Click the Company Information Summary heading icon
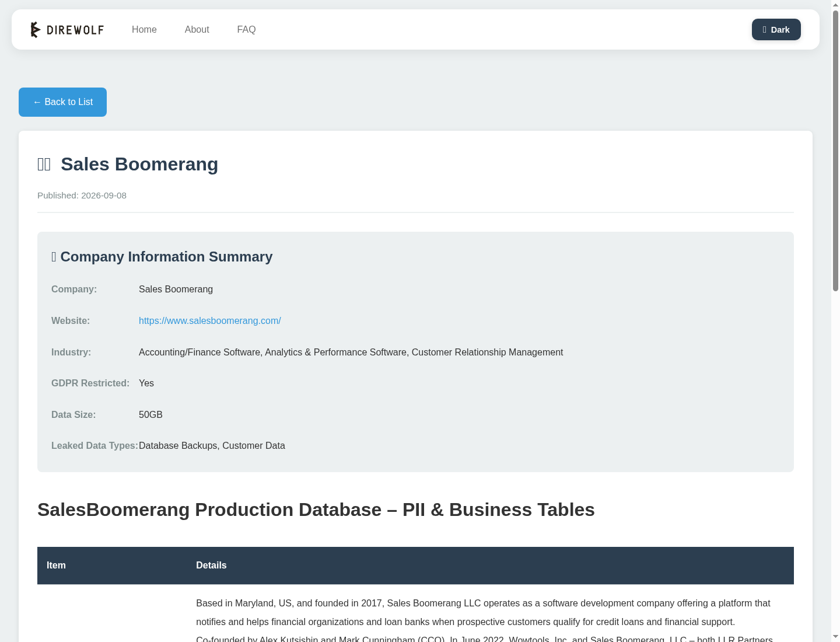 [x=54, y=257]
